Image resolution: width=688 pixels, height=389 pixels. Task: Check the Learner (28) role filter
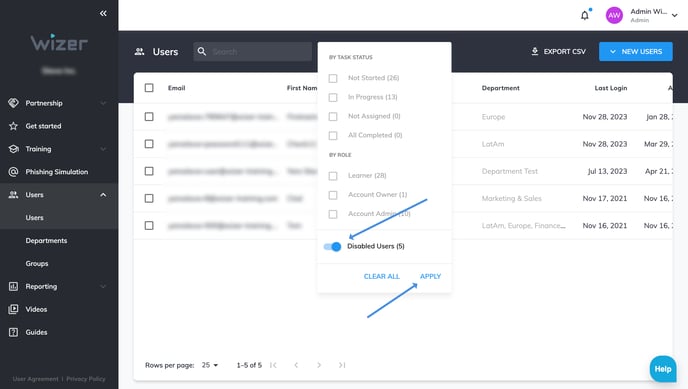pyautogui.click(x=333, y=176)
